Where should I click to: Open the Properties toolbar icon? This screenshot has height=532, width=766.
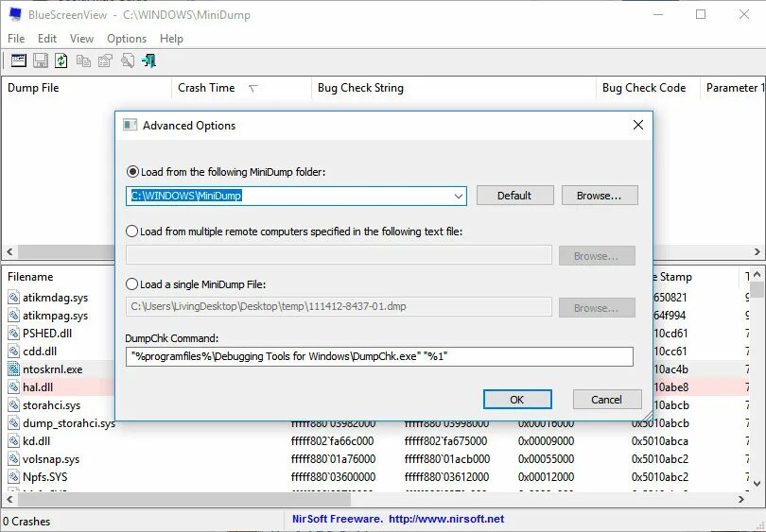[105, 60]
